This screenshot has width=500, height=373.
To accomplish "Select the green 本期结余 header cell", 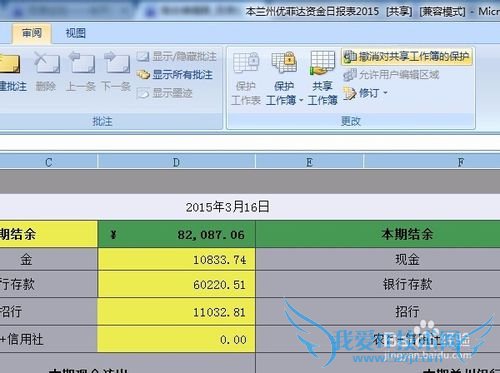I will [378, 234].
